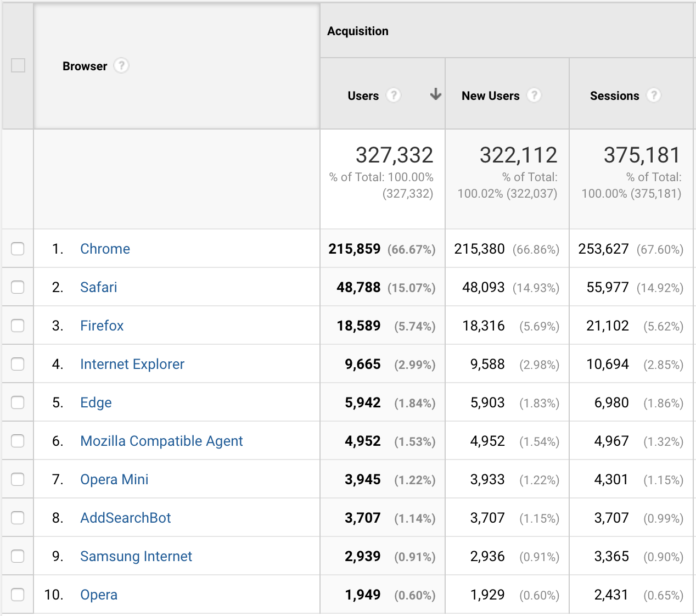Image resolution: width=696 pixels, height=616 pixels.
Task: Click Opera sessions value 2,431
Action: point(611,595)
